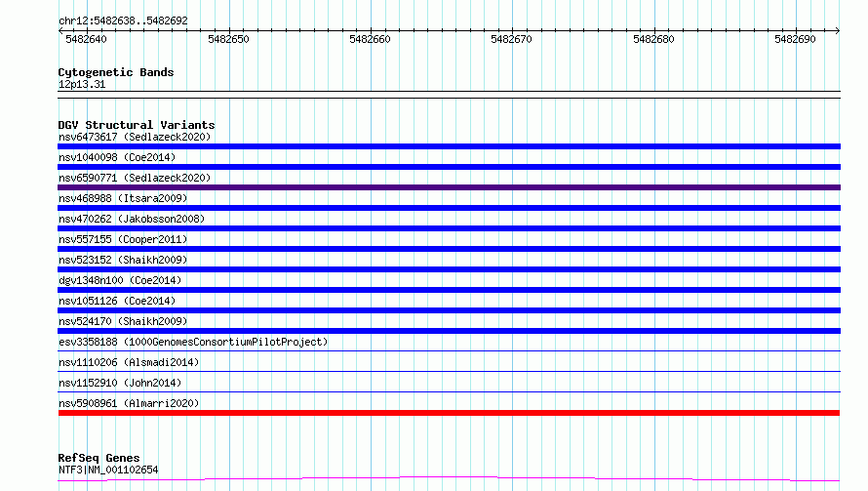Click the blue bar under nsv470262
Screen dimensions: 868x491
pos(449,228)
